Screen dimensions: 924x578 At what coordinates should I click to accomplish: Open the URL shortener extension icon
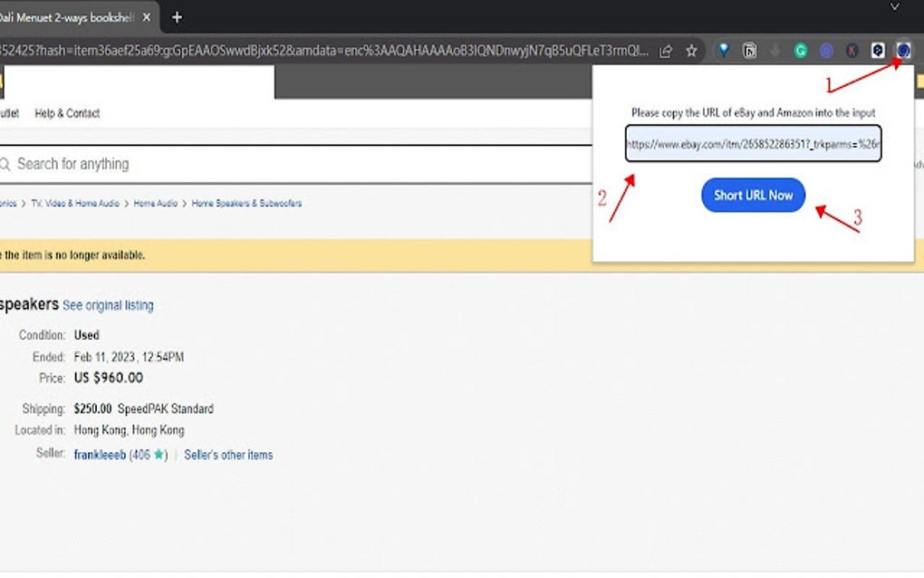click(901, 50)
